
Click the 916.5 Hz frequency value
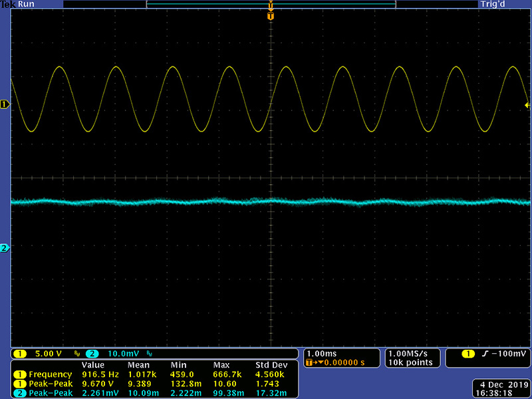100,374
